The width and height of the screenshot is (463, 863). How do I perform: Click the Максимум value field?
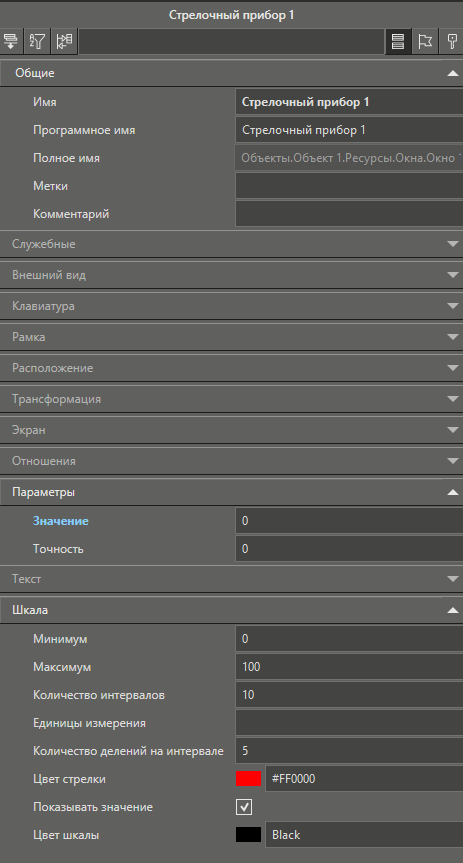point(349,667)
